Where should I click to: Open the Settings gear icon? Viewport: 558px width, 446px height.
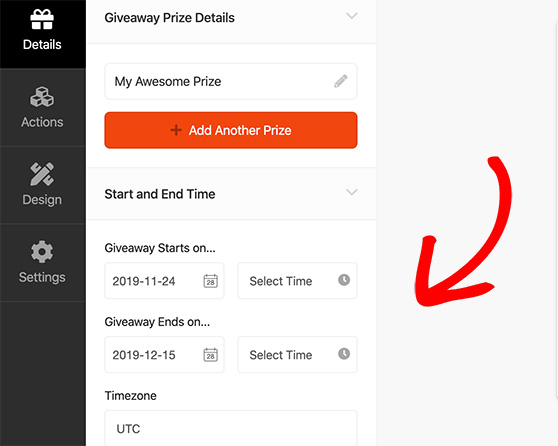click(x=42, y=252)
